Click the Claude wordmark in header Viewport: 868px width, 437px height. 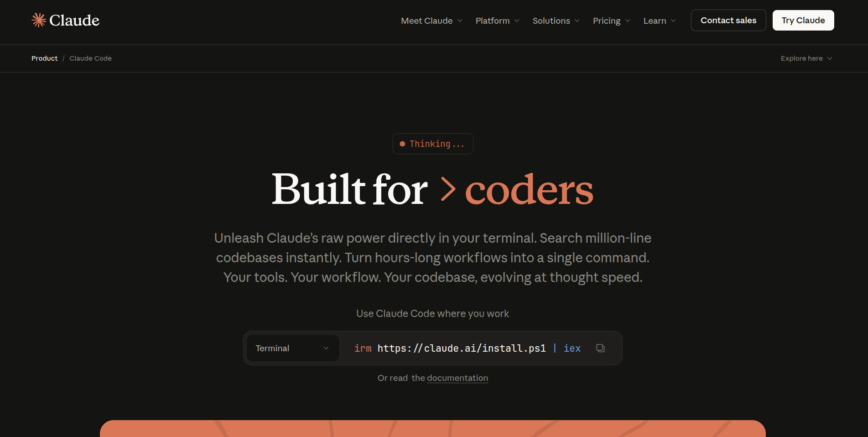tap(74, 21)
